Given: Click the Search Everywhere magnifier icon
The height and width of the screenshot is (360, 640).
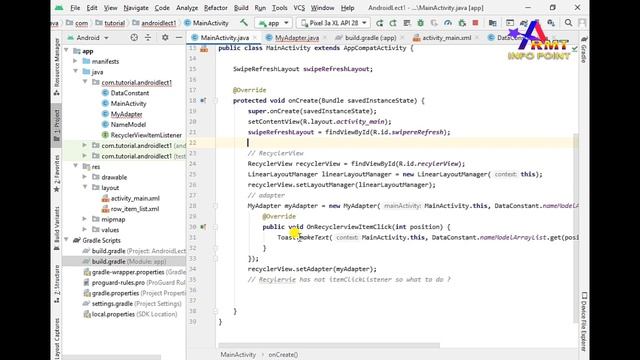Looking at the screenshot, I should [x=568, y=23].
